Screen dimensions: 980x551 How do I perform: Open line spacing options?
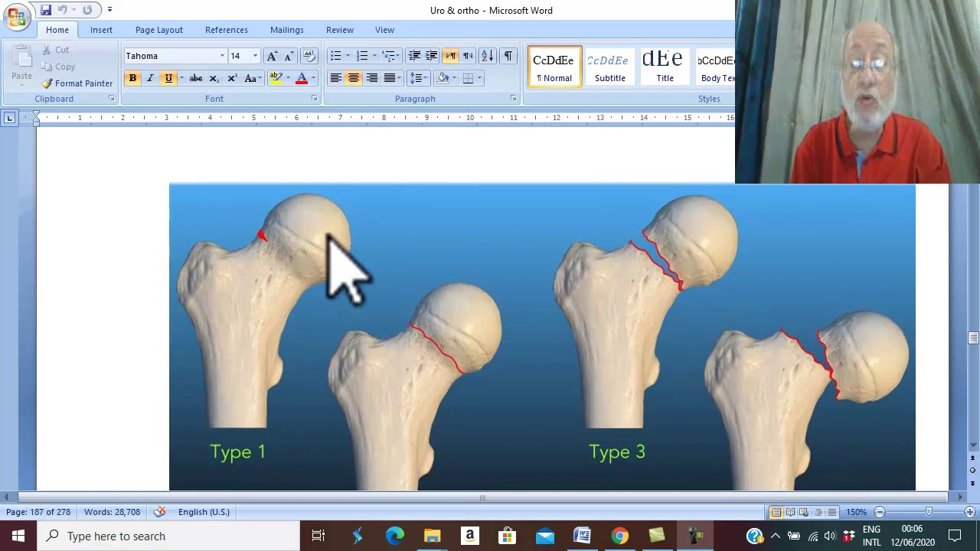point(416,78)
